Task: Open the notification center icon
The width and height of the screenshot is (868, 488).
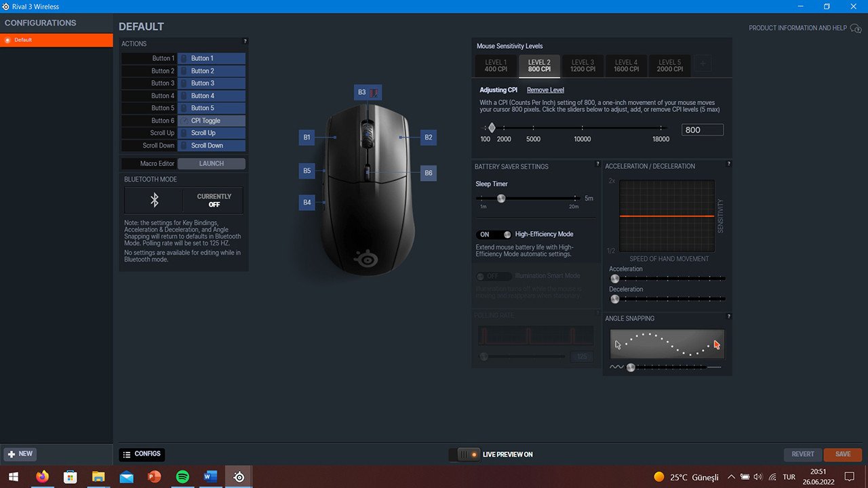Action: pyautogui.click(x=849, y=476)
